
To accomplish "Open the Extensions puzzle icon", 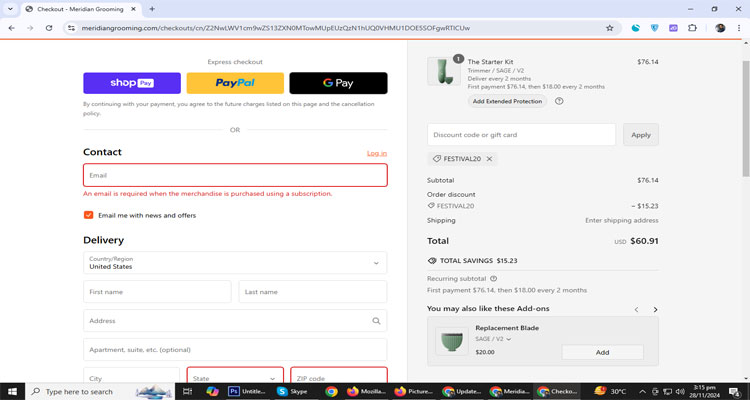I will pos(692,28).
